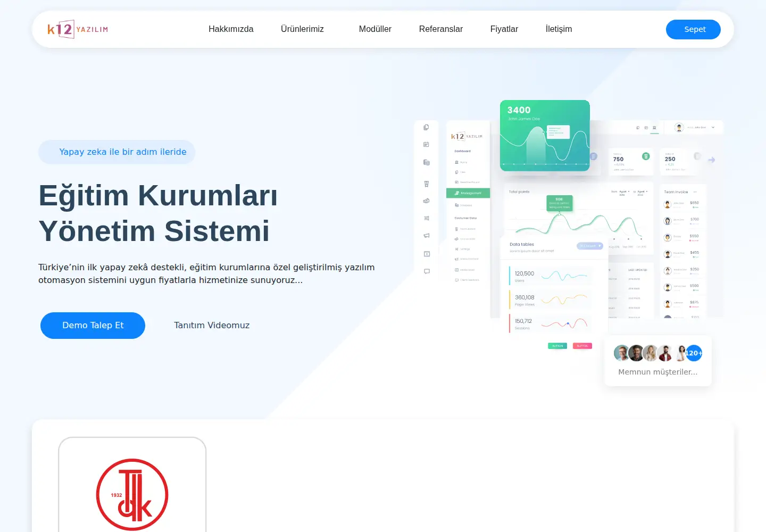This screenshot has height=532, width=766.
Task: Open the Referanslar navigation link
Action: tap(441, 29)
